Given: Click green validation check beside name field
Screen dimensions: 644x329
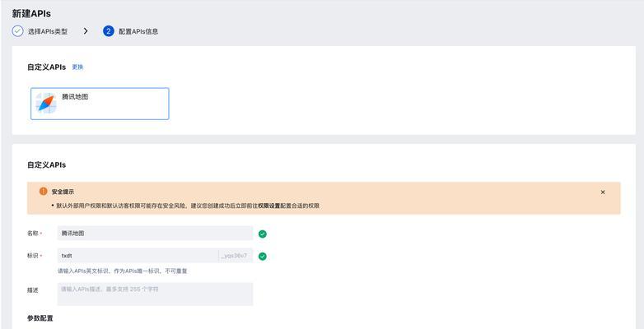Looking at the screenshot, I should 263,234.
